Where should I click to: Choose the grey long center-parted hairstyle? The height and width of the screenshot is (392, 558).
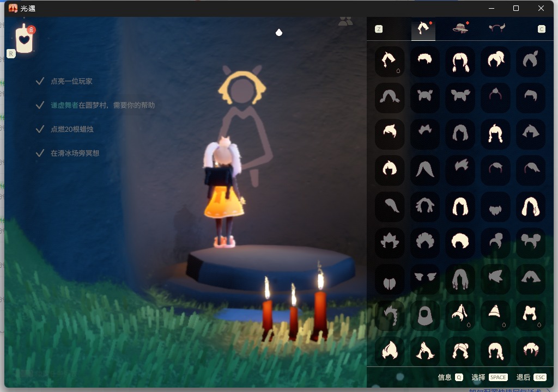click(x=424, y=170)
